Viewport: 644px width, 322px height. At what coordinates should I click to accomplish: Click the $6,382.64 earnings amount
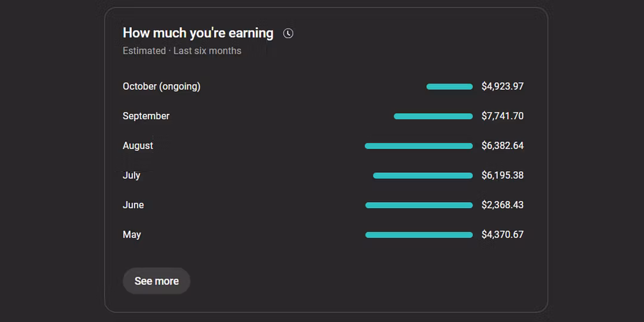[x=503, y=145]
